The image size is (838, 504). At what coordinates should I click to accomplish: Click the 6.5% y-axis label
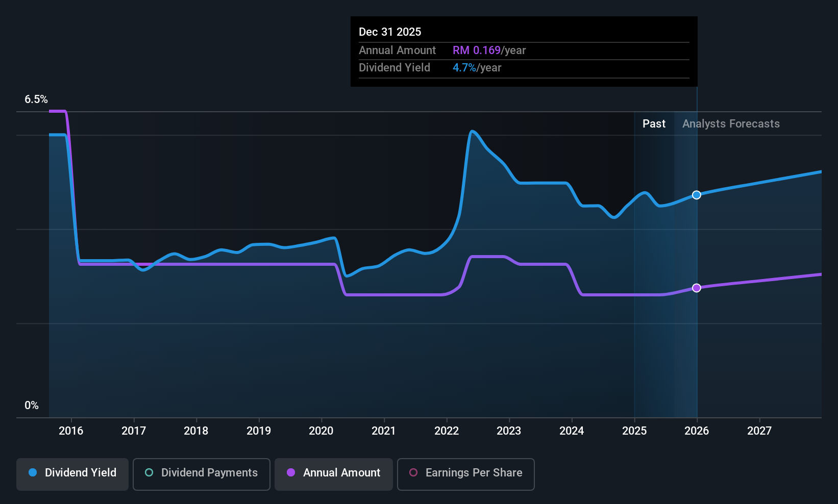36,99
